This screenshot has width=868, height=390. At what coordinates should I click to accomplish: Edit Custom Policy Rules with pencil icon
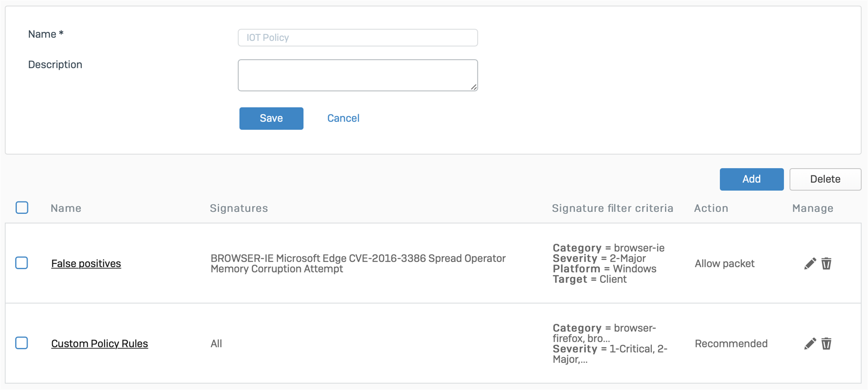[810, 344]
